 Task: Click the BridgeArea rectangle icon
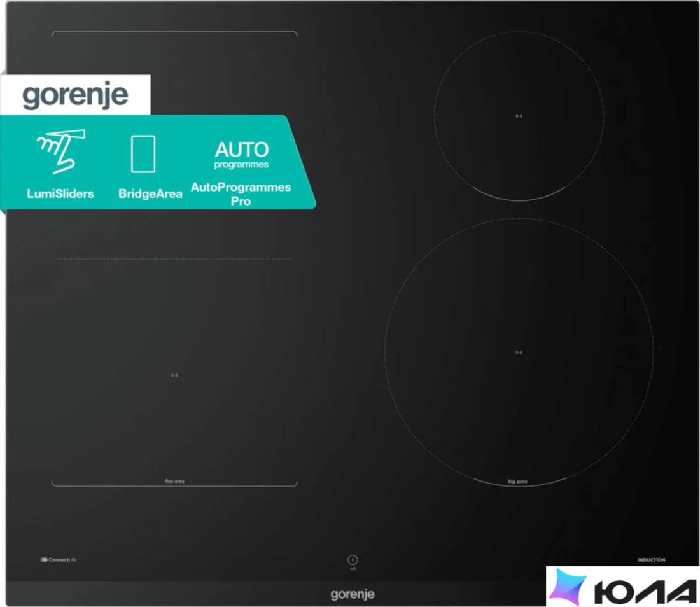point(143,154)
